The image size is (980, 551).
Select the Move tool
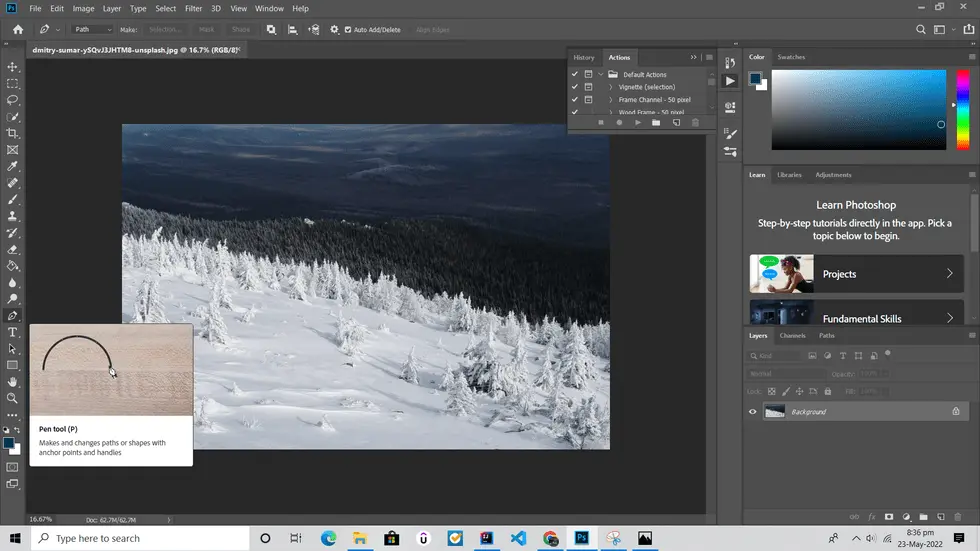tap(13, 67)
